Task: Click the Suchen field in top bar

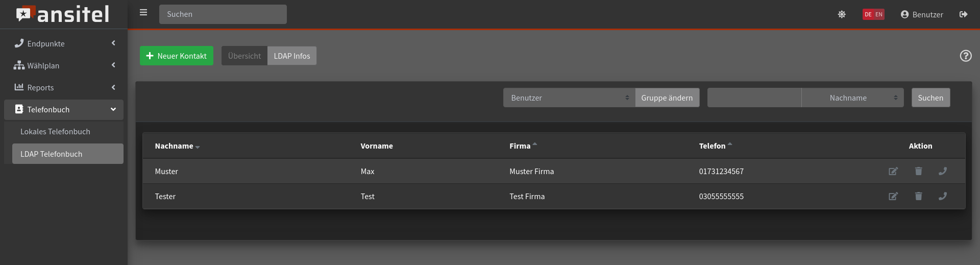Action: pos(223,14)
